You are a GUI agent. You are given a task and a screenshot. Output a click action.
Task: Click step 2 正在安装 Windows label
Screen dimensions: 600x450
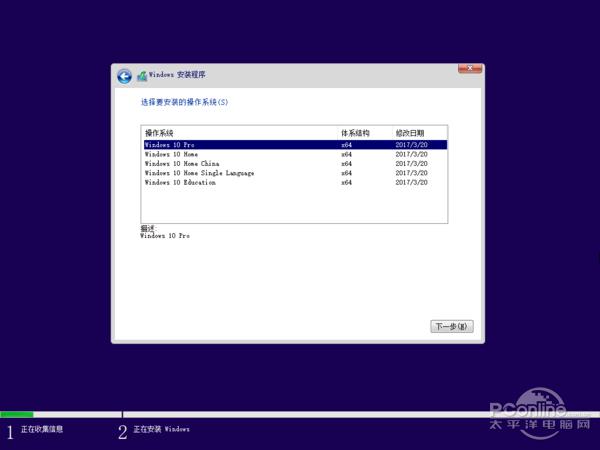tap(161, 430)
